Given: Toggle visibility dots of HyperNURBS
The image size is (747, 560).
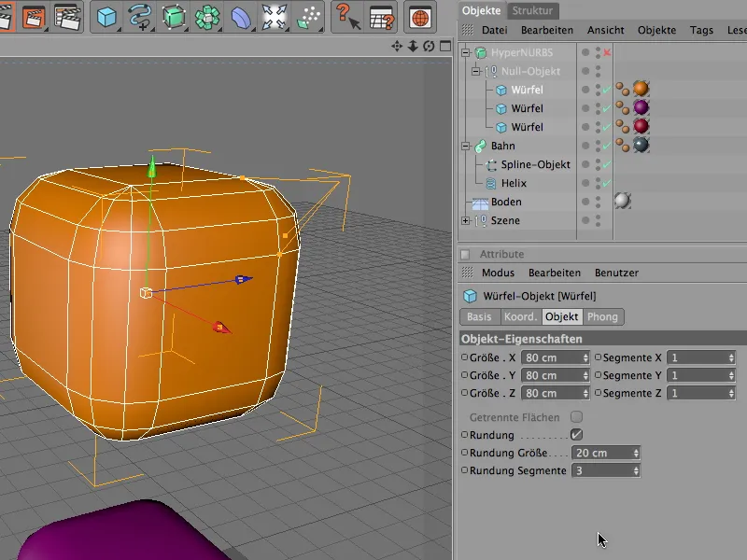Looking at the screenshot, I should 598,52.
